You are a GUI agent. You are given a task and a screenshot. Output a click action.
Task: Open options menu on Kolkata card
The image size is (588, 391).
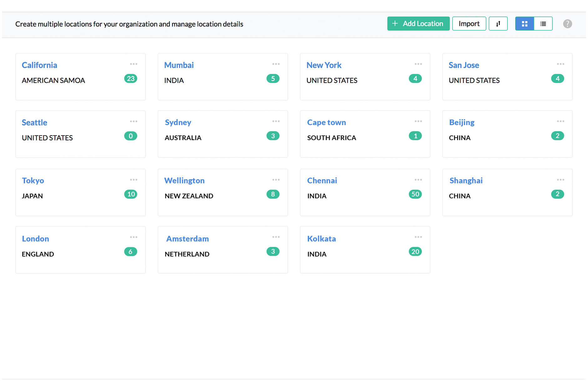point(418,237)
